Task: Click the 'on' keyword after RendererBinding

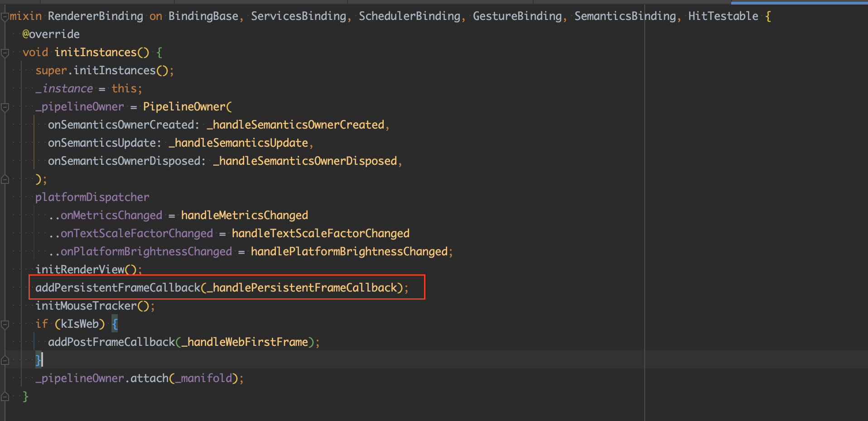Action: [x=156, y=16]
